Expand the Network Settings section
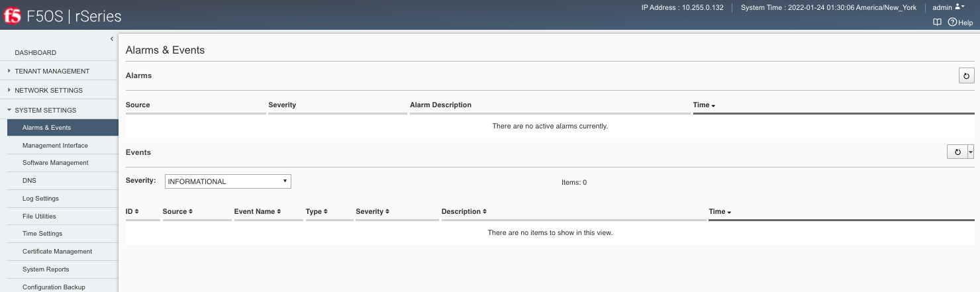The width and height of the screenshot is (980, 292). tap(48, 90)
